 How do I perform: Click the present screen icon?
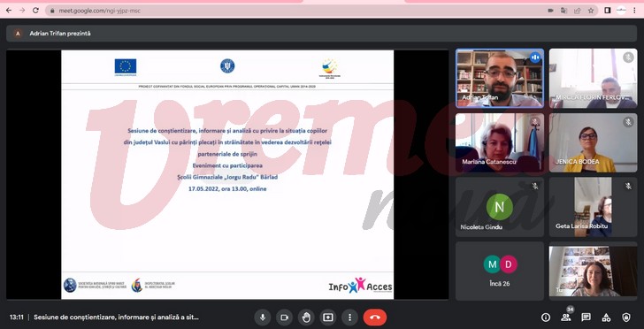point(327,318)
